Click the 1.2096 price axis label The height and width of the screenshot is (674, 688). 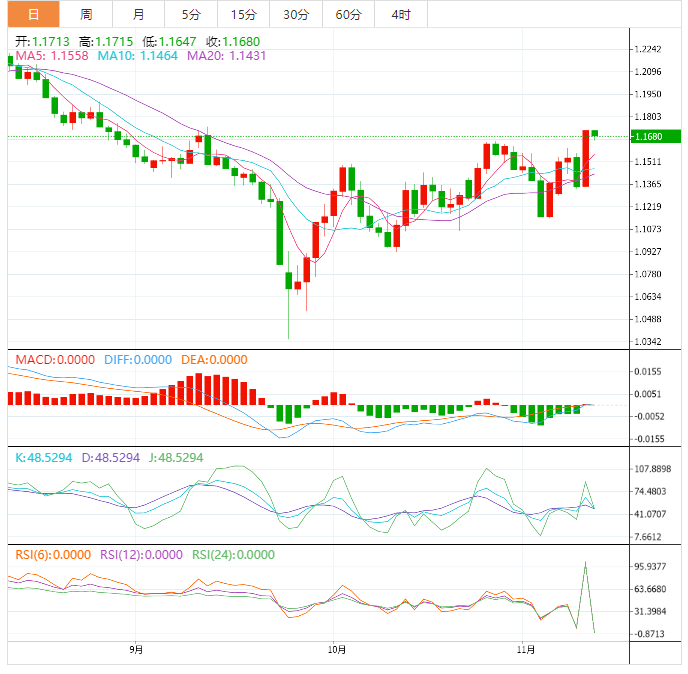648,72
